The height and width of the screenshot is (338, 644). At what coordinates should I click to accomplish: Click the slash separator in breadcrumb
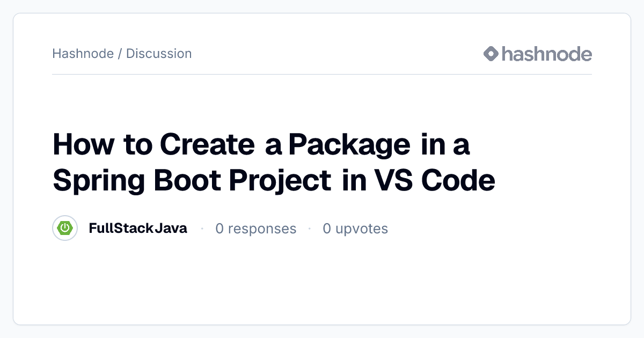tap(120, 54)
